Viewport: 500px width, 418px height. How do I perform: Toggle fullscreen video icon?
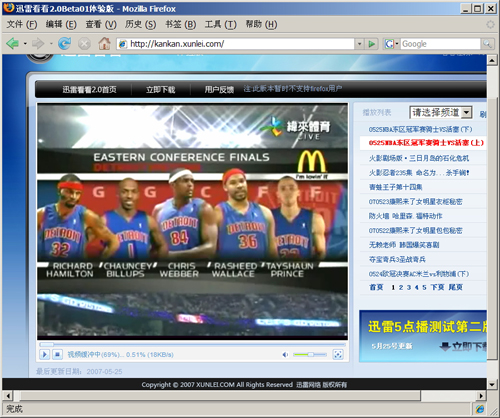point(338,354)
